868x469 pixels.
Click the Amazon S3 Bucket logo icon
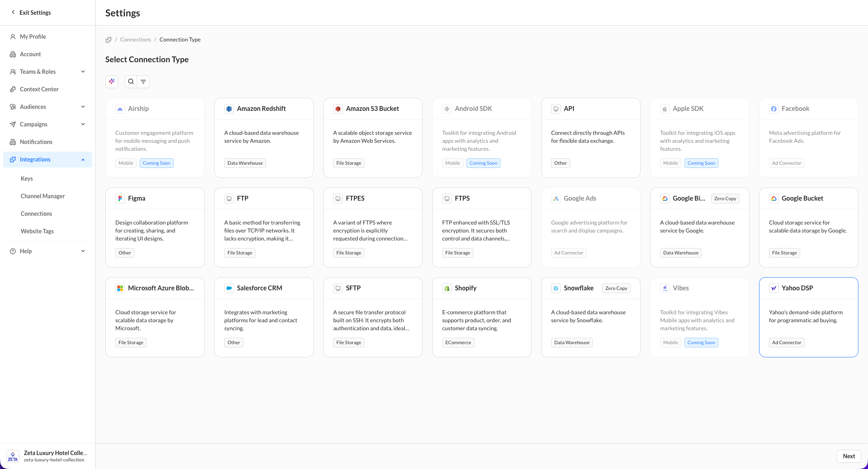coord(338,109)
